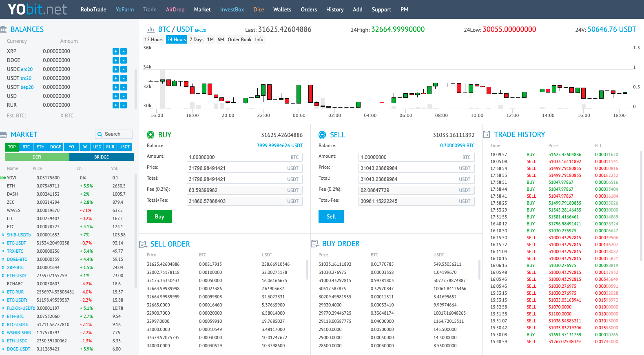Click the plus icon for USDT trc20

[116, 78]
